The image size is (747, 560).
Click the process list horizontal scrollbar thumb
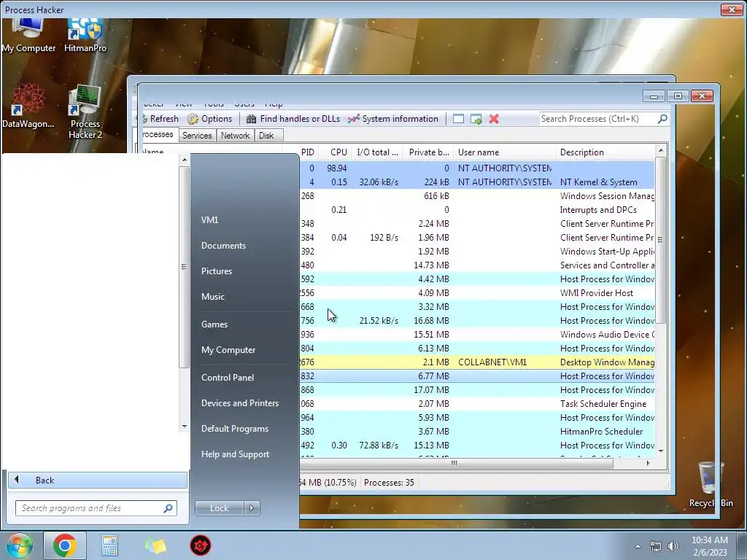click(x=456, y=463)
